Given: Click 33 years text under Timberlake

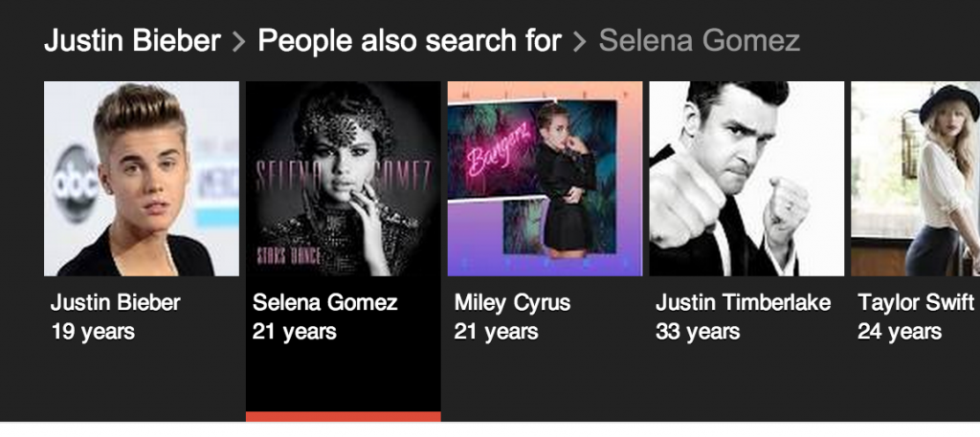Looking at the screenshot, I should pyautogui.click(x=698, y=332).
